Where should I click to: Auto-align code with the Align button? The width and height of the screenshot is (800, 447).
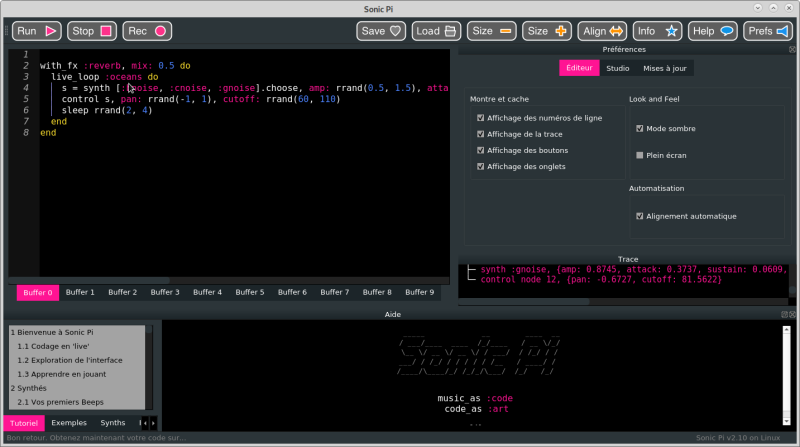(603, 31)
